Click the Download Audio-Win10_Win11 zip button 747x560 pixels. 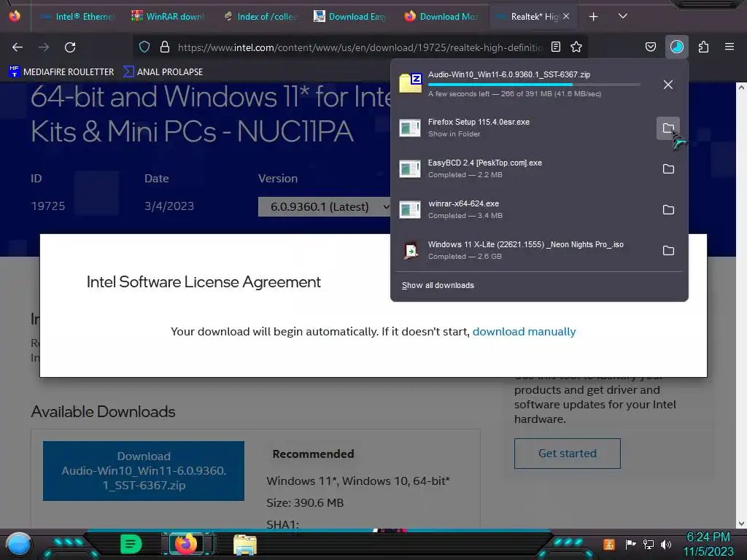[x=144, y=470]
